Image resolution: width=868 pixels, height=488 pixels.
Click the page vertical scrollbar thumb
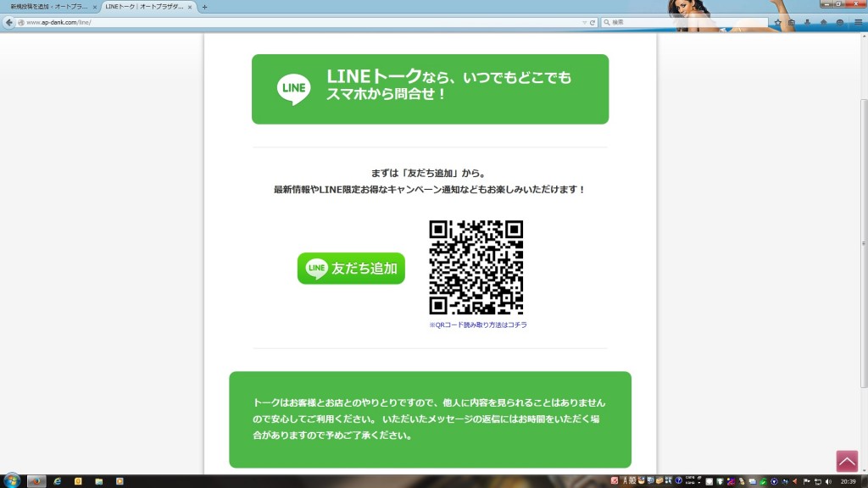(x=864, y=243)
